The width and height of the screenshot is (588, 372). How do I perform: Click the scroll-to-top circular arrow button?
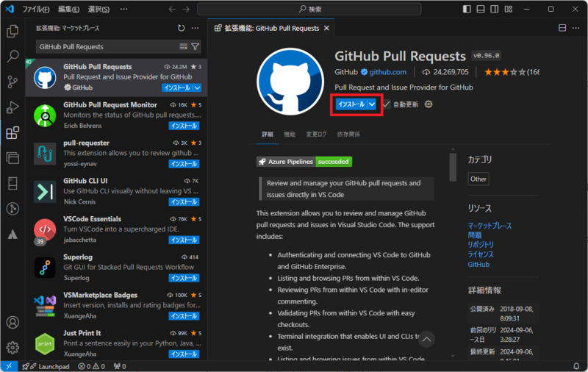point(426,340)
